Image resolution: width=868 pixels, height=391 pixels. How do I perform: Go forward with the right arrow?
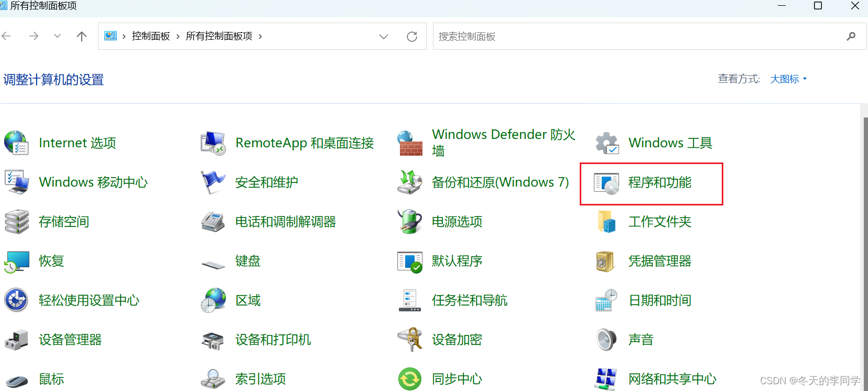click(x=34, y=36)
